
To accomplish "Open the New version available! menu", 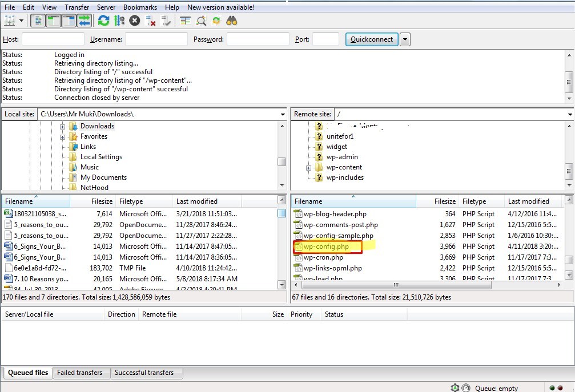I will coord(220,7).
